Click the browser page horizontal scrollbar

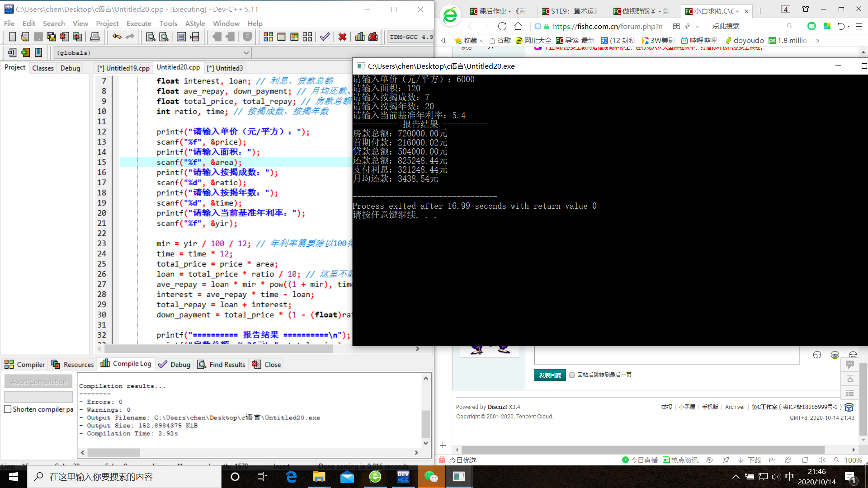click(x=642, y=450)
